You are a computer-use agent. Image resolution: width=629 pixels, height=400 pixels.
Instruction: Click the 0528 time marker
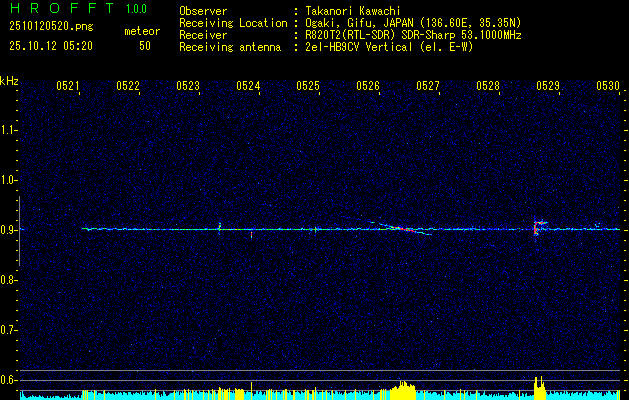[x=488, y=86]
